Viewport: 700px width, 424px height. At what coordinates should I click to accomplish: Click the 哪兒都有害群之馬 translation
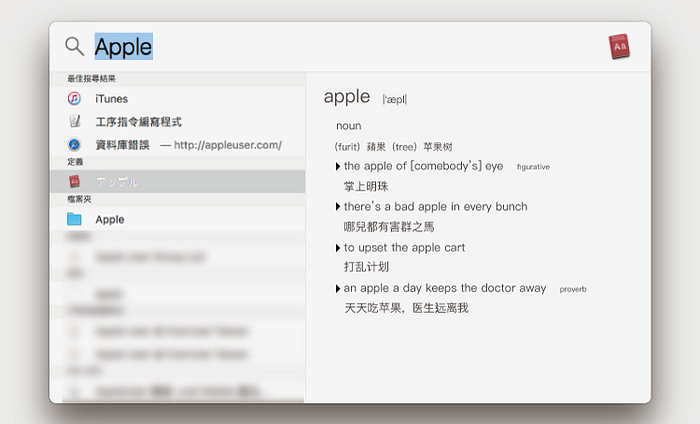pos(389,227)
